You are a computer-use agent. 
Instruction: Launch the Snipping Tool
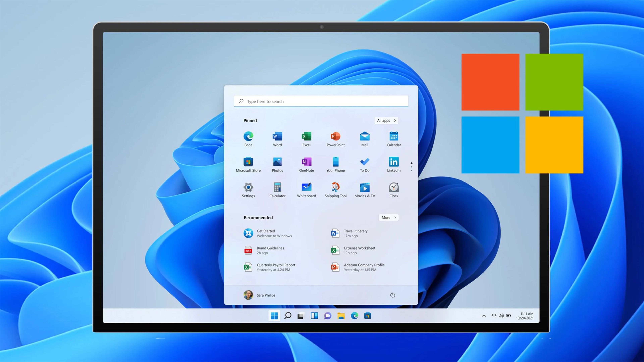coord(335,190)
